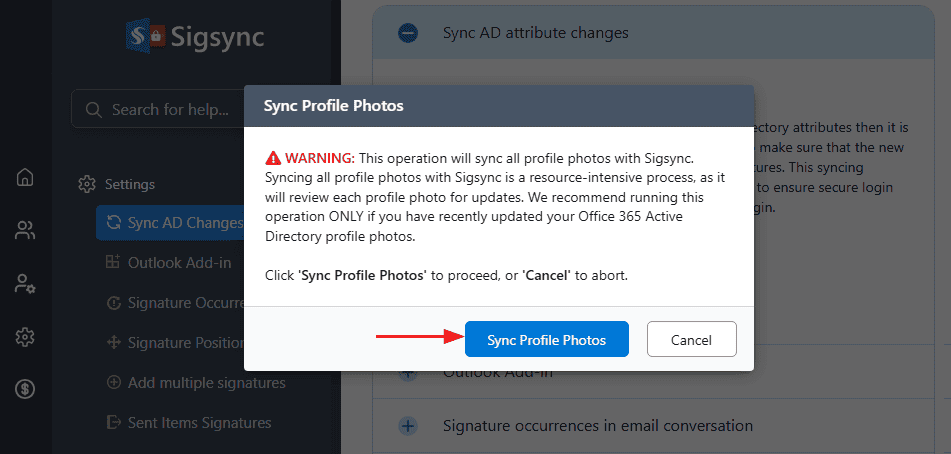Image resolution: width=951 pixels, height=454 pixels.
Task: Expand the Outlook Add-in accordion section
Action: click(x=408, y=373)
